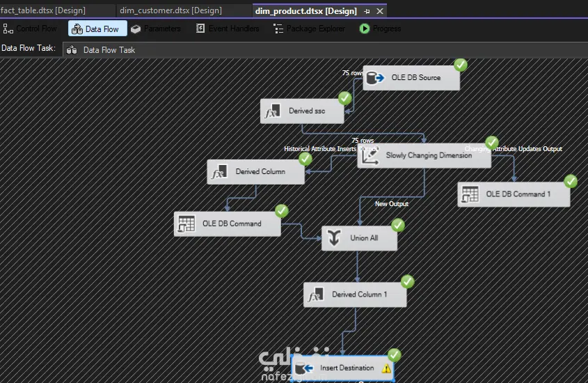Click the success checkmark on Slowly Changing Dimension
The height and width of the screenshot is (383, 588).
coord(492,143)
